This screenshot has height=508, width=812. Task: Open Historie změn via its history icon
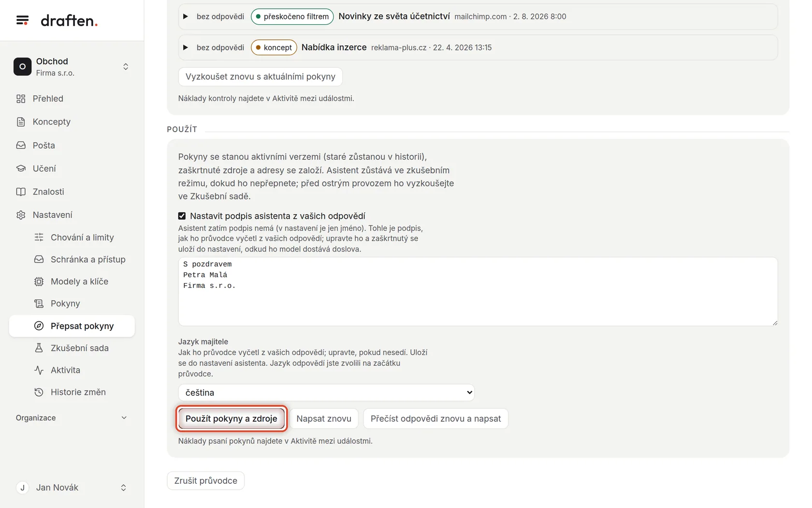pyautogui.click(x=39, y=392)
